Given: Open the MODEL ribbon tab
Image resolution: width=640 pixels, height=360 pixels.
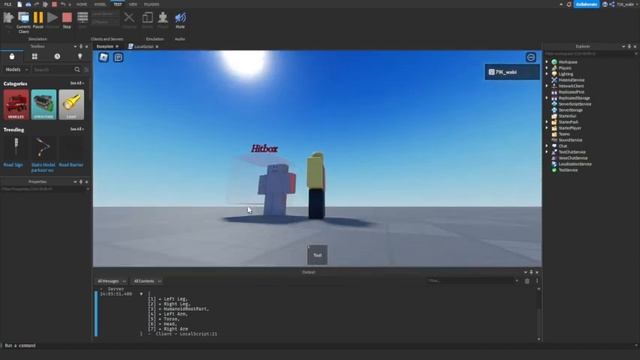Looking at the screenshot, I should point(100,4).
